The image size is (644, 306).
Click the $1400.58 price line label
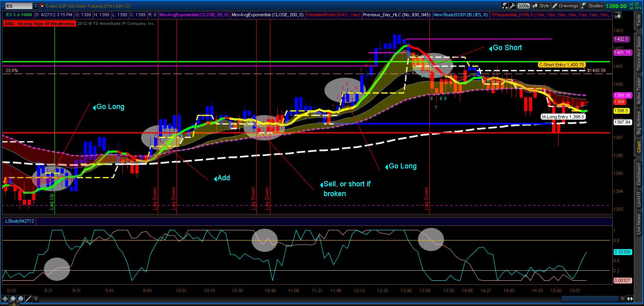(596, 70)
